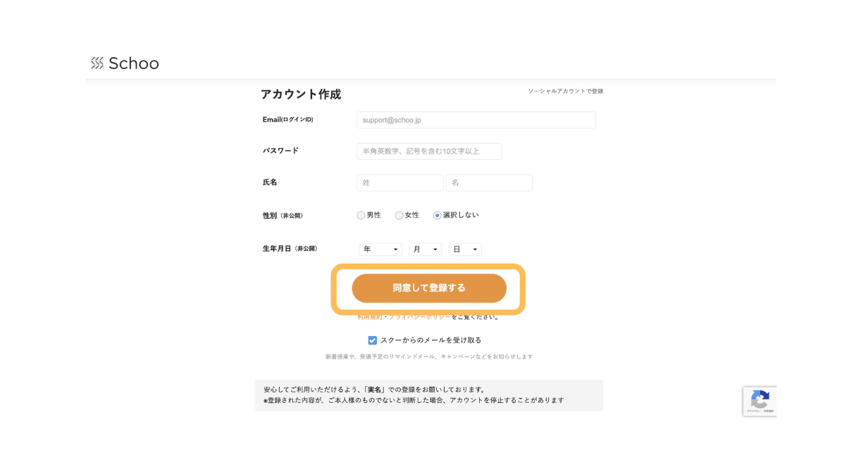Image resolution: width=868 pixels, height=465 pixels.
Task: Click the パスワード input field
Action: (x=429, y=151)
